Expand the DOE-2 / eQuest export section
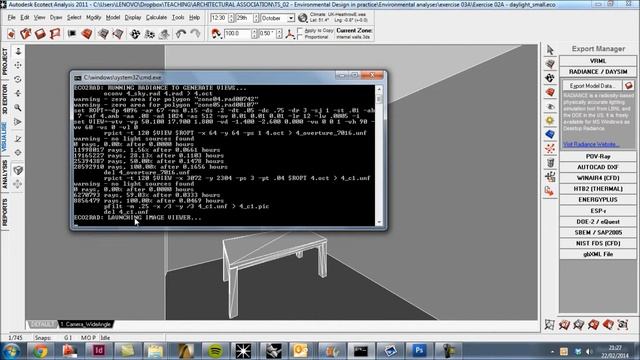 (x=598, y=222)
